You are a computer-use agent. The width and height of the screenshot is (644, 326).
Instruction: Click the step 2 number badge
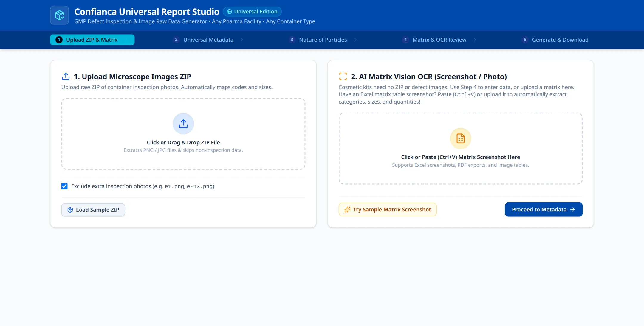tap(176, 40)
